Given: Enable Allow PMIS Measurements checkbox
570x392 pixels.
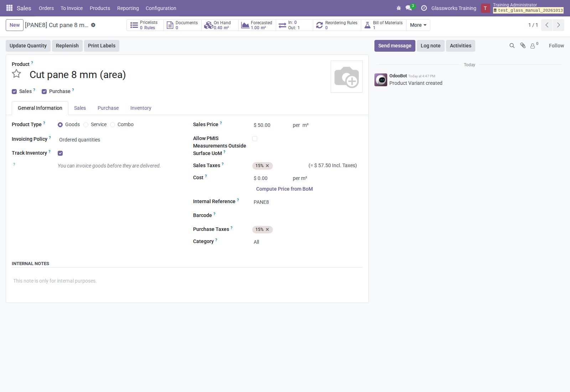Looking at the screenshot, I should [255, 139].
